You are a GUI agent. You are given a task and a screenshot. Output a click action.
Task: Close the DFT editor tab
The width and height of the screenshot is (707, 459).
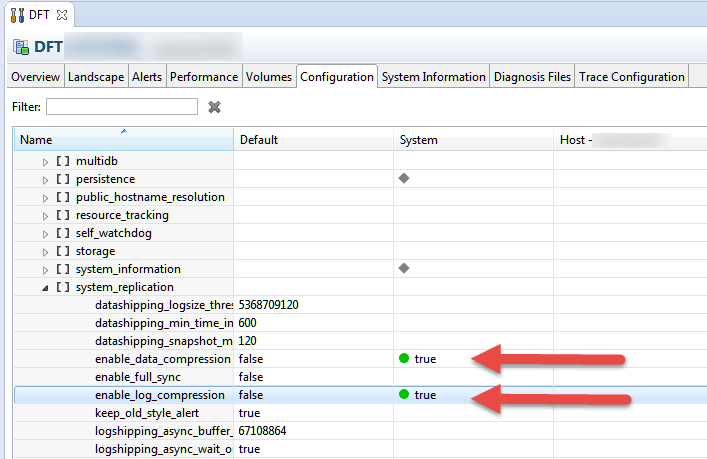61,15
